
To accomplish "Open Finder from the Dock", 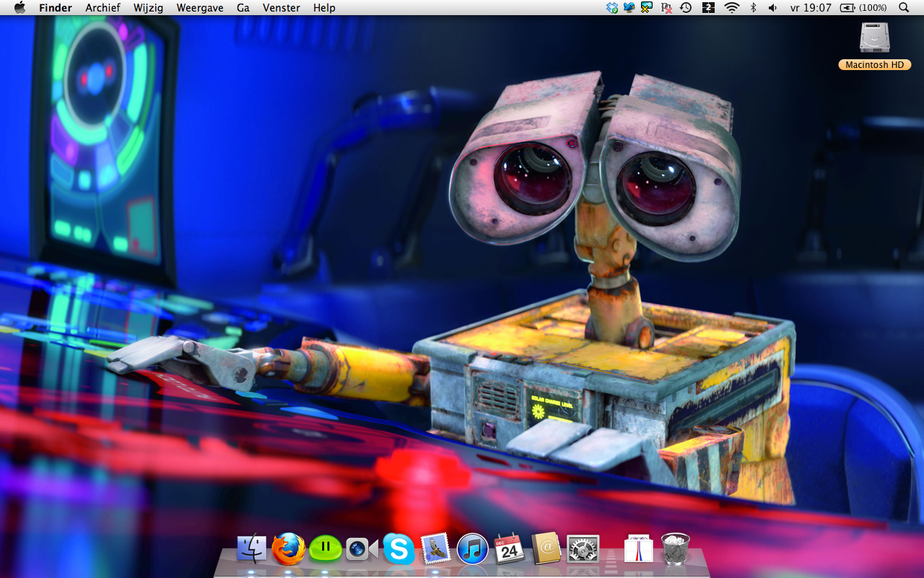I will point(252,550).
